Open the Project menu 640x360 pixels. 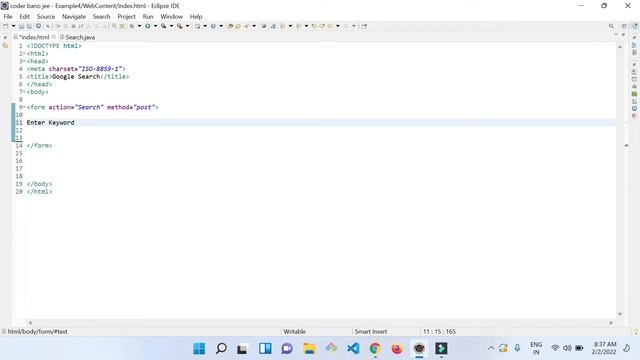click(126, 17)
